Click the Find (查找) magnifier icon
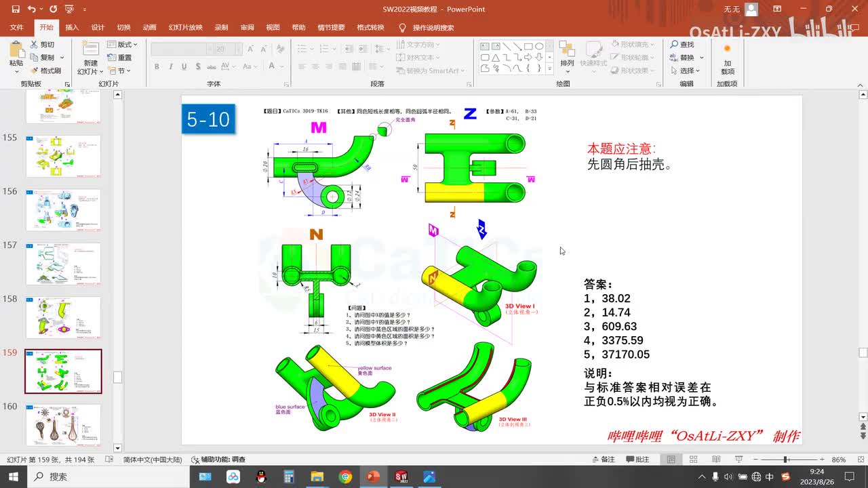868x488 pixels. point(674,45)
